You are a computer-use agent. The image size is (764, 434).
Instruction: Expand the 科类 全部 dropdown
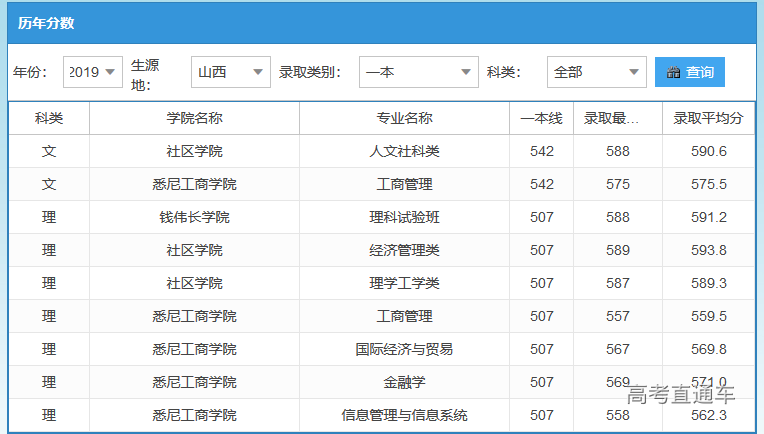pyautogui.click(x=596, y=72)
